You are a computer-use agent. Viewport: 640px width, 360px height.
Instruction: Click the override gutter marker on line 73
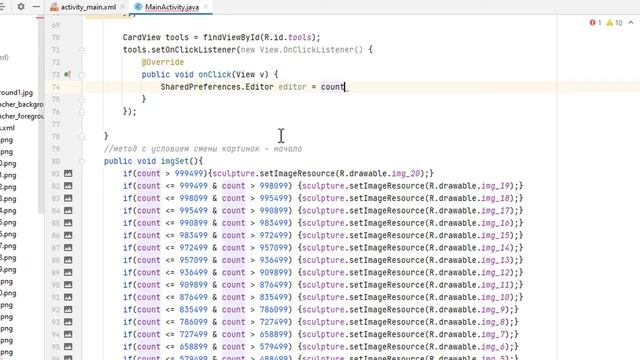[67, 75]
